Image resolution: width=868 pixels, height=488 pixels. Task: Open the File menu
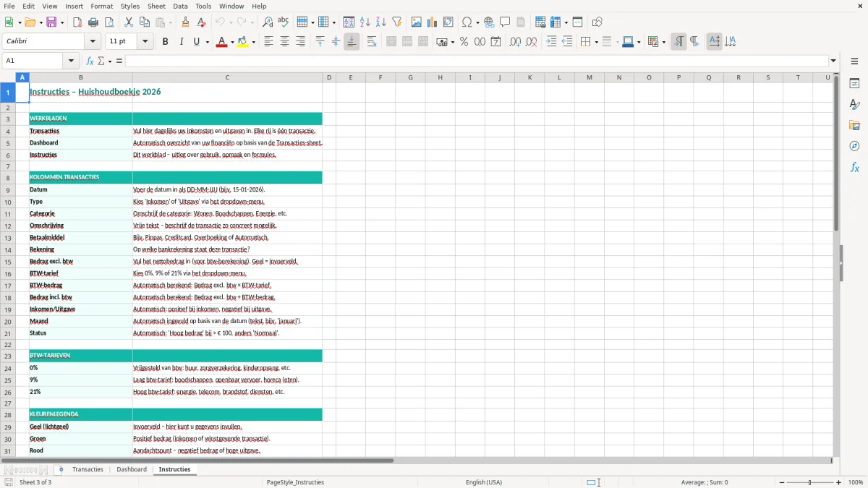coord(9,6)
